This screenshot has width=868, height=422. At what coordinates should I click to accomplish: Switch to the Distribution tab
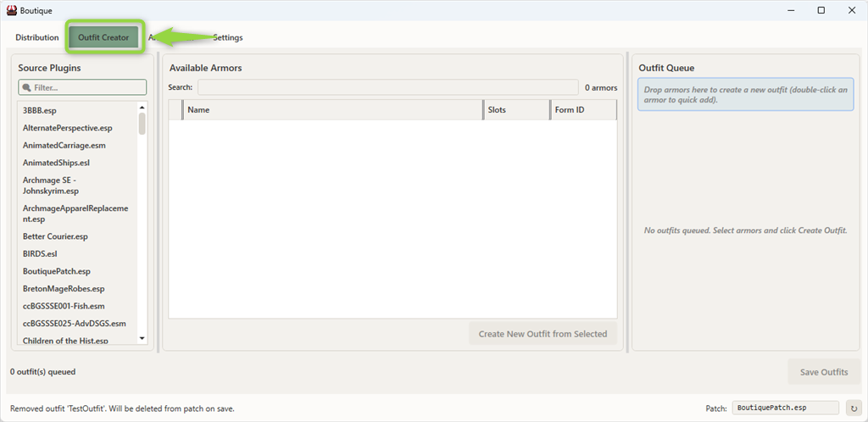tap(37, 37)
